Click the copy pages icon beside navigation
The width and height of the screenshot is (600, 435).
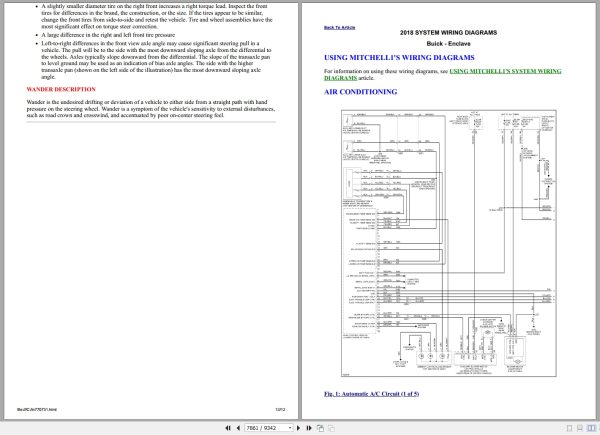(x=320, y=428)
